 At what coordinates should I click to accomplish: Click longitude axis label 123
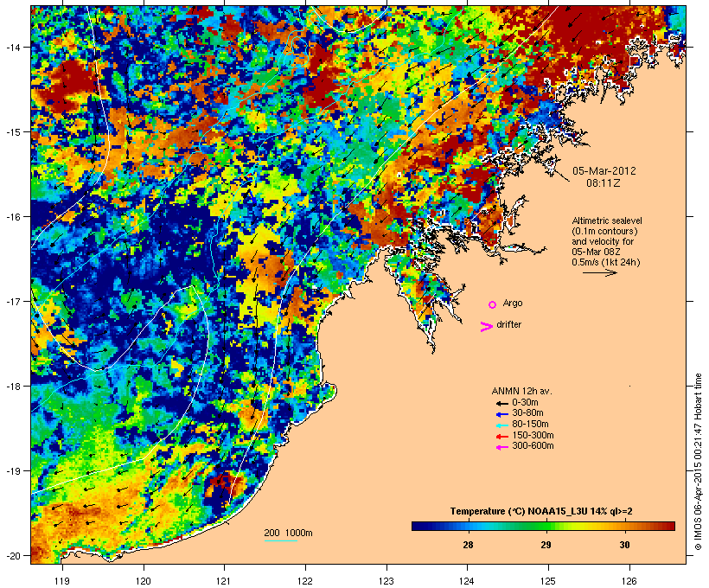pos(386,581)
